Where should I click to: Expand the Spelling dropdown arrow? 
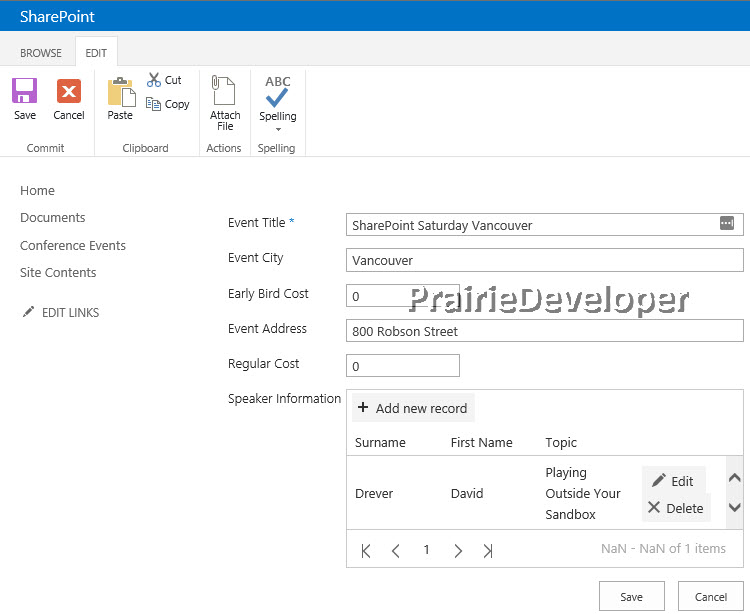[278, 130]
